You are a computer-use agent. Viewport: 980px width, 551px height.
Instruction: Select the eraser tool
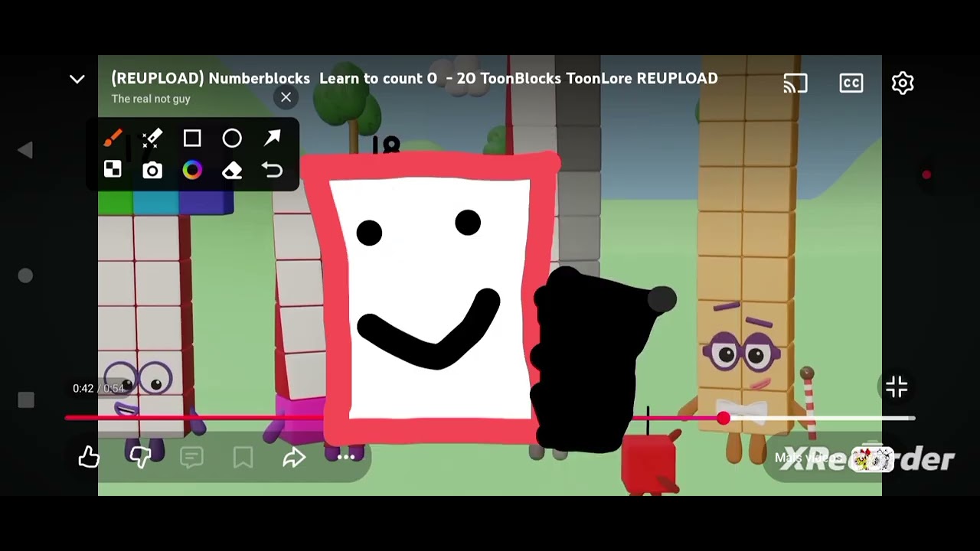tap(232, 170)
